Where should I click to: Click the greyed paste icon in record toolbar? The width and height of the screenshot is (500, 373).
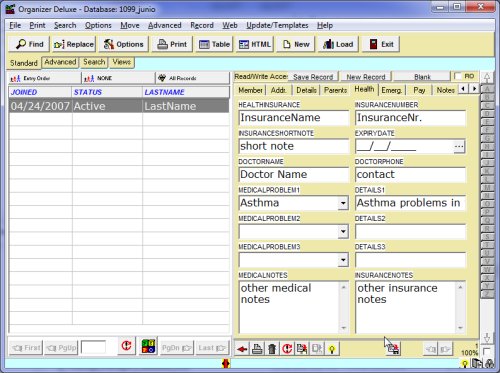[317, 349]
